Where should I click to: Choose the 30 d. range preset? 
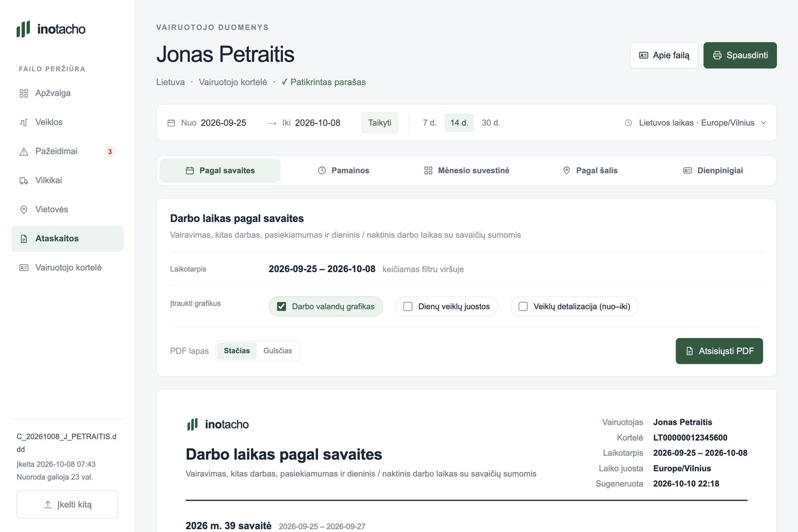click(x=491, y=123)
